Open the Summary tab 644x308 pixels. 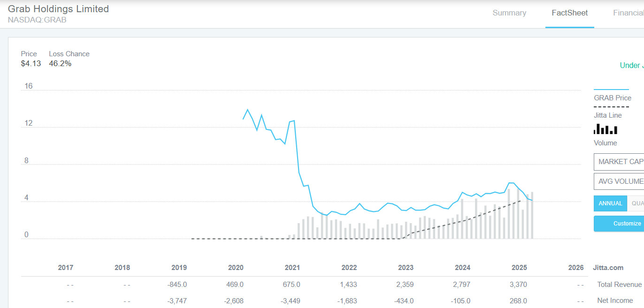(509, 13)
